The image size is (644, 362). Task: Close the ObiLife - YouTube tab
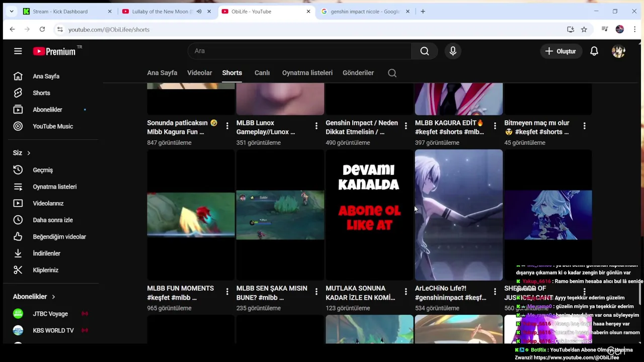point(308,12)
